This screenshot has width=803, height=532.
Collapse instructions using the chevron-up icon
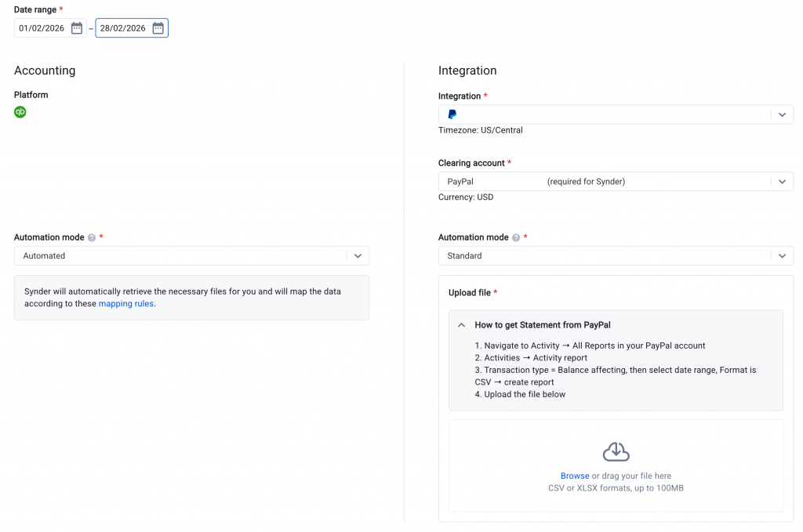tap(461, 324)
